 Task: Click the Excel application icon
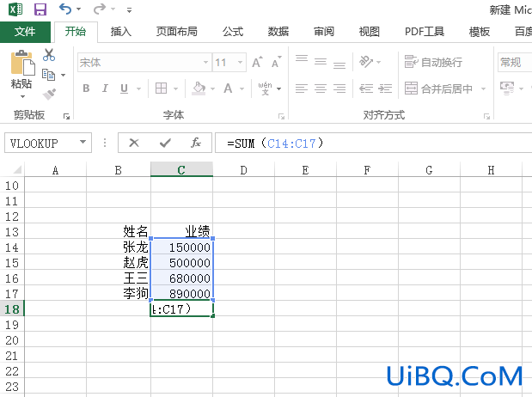(15, 9)
